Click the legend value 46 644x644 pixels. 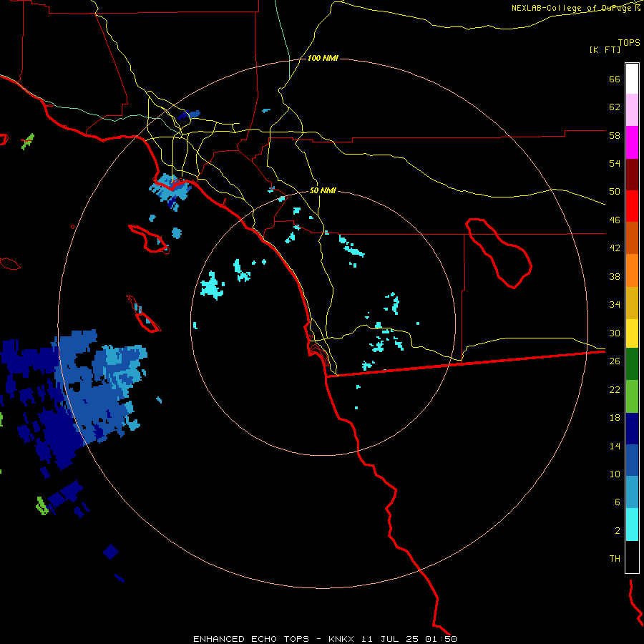(x=615, y=220)
